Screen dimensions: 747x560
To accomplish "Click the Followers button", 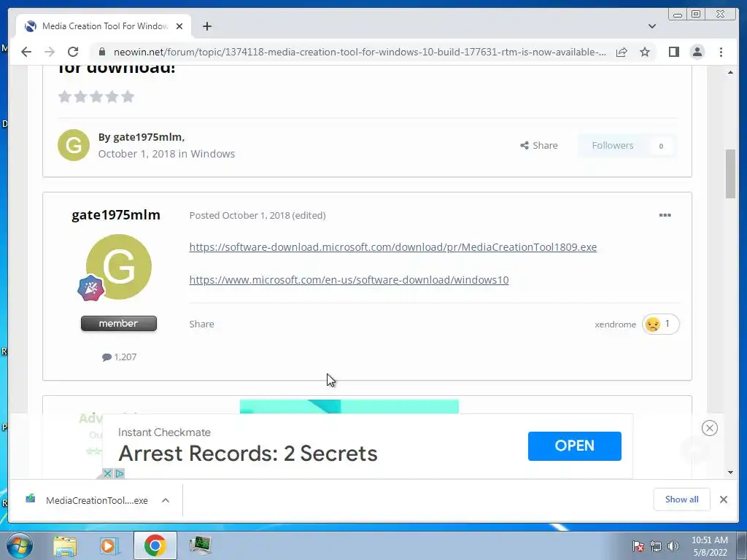I will point(627,146).
